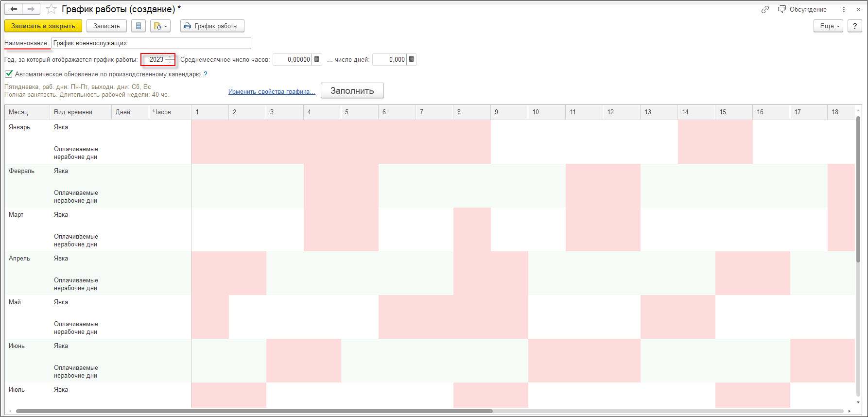The image size is (868, 417).
Task: Select the Январь month row
Action: pos(19,127)
